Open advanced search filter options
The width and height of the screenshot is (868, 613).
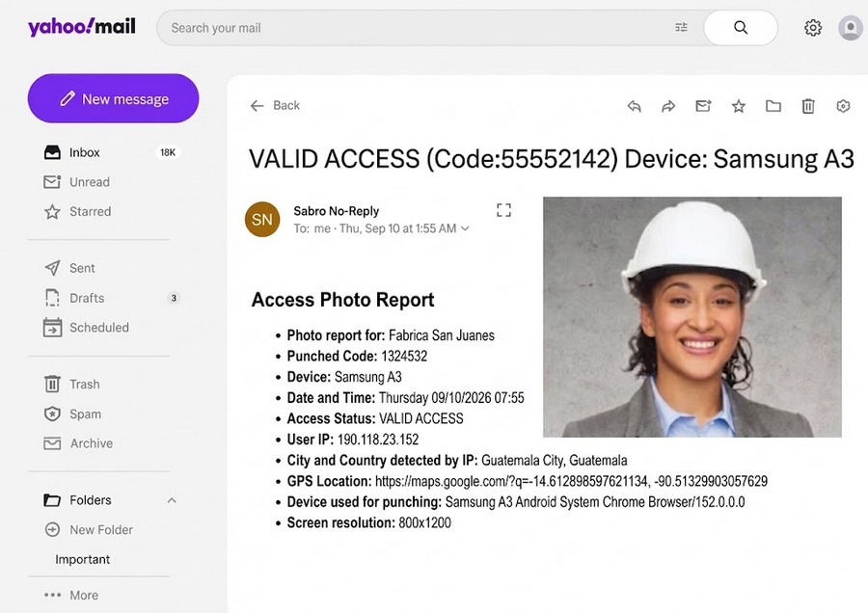point(682,27)
